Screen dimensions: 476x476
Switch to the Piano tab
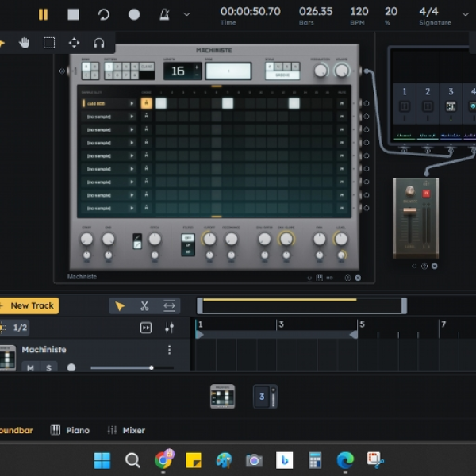[70, 430]
